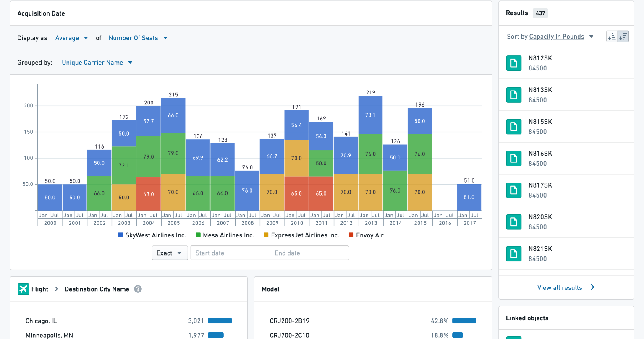
Task: Click the N821SK document icon
Action: [513, 254]
